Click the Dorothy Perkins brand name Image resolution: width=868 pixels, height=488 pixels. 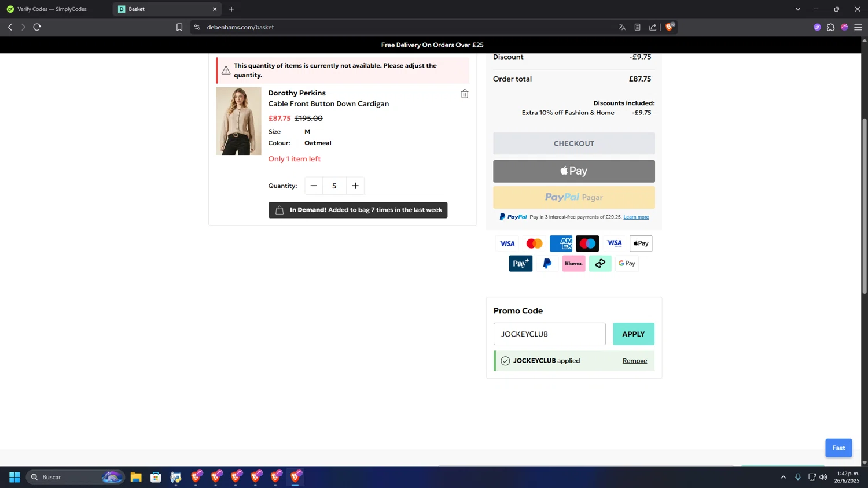point(297,93)
